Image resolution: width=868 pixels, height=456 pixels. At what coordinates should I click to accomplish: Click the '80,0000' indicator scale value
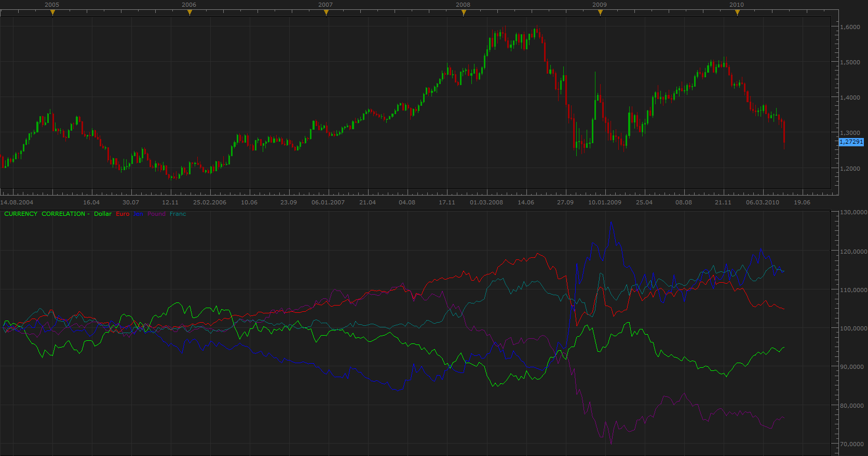click(852, 406)
